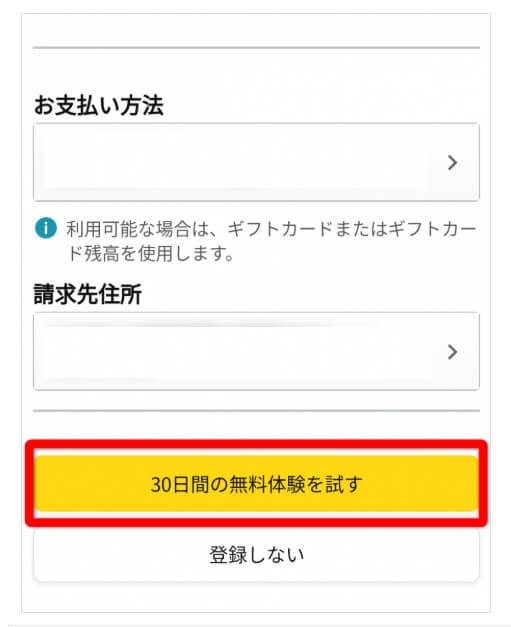Start the 30日間の無料体験を試す yellow button

[256, 483]
